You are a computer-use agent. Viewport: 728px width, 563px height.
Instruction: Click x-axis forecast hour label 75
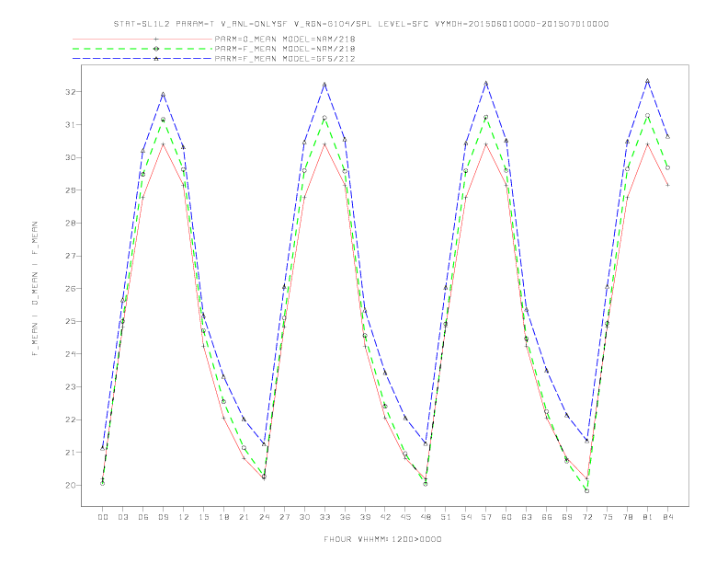pyautogui.click(x=608, y=517)
